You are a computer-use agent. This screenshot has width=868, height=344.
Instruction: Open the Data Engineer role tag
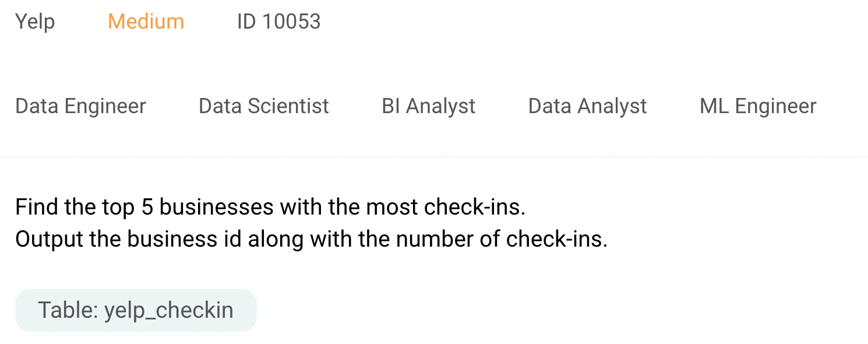80,106
